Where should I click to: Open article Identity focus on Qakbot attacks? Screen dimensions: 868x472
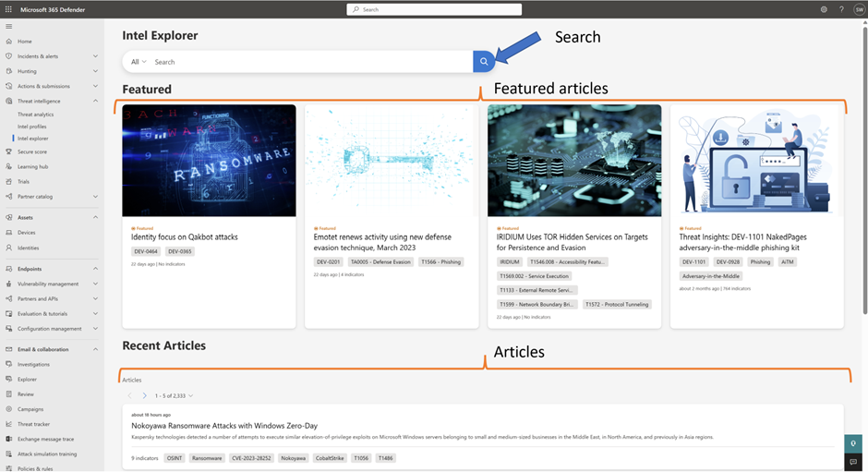185,237
